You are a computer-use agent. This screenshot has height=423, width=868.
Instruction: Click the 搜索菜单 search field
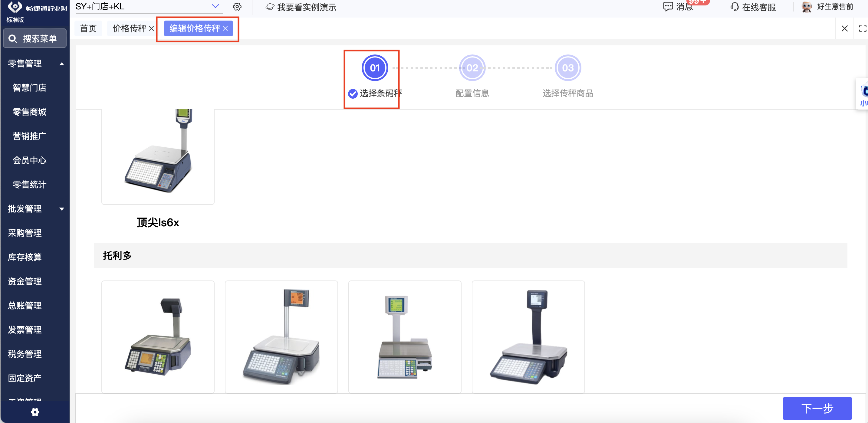coord(35,39)
